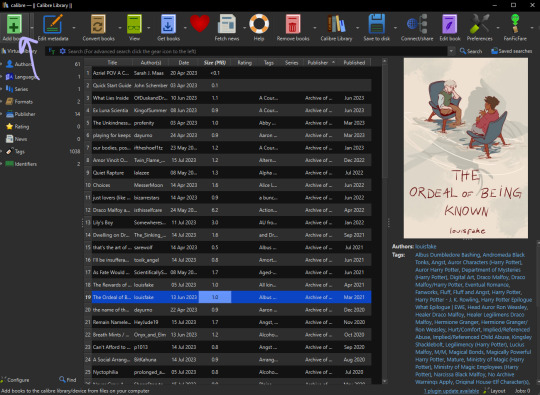This screenshot has height=395, width=540.
Task: Click the red heart donate icon
Action: (200, 23)
